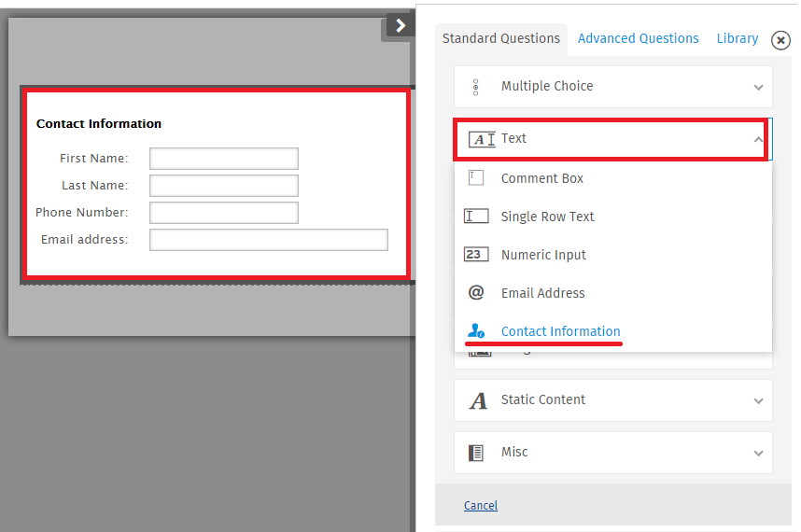Switch to the Advanced Questions tab
Image resolution: width=801 pixels, height=532 pixels.
(x=638, y=38)
